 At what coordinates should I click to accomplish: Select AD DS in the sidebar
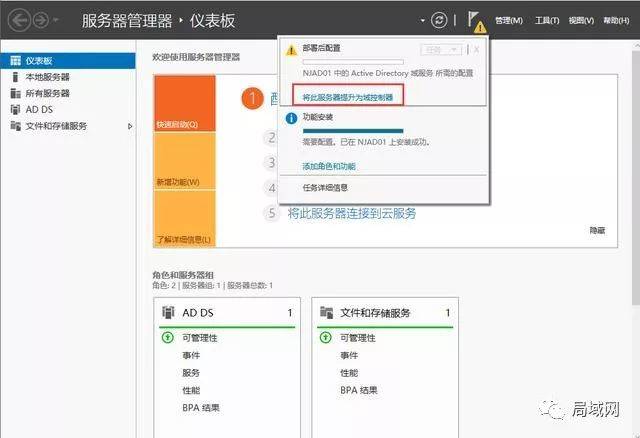coord(68,109)
